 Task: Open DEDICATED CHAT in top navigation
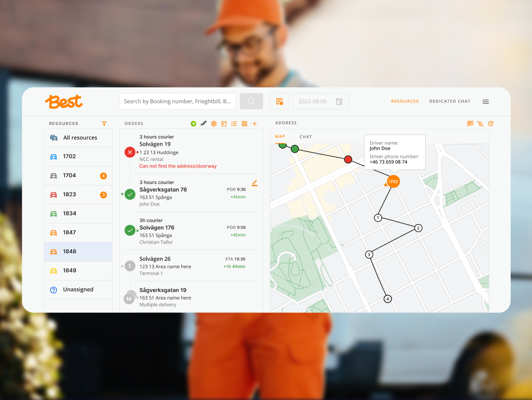tap(450, 101)
